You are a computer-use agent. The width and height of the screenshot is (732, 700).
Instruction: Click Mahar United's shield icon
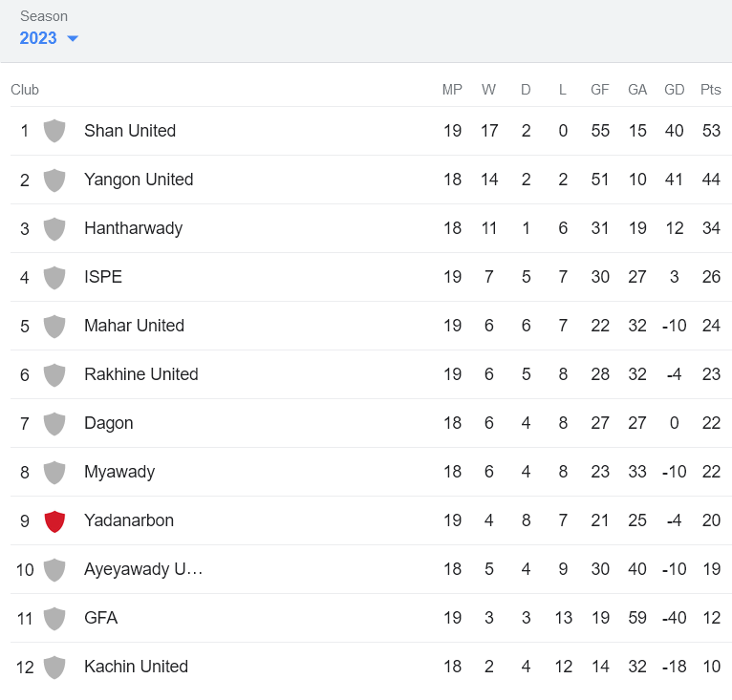[x=54, y=326]
